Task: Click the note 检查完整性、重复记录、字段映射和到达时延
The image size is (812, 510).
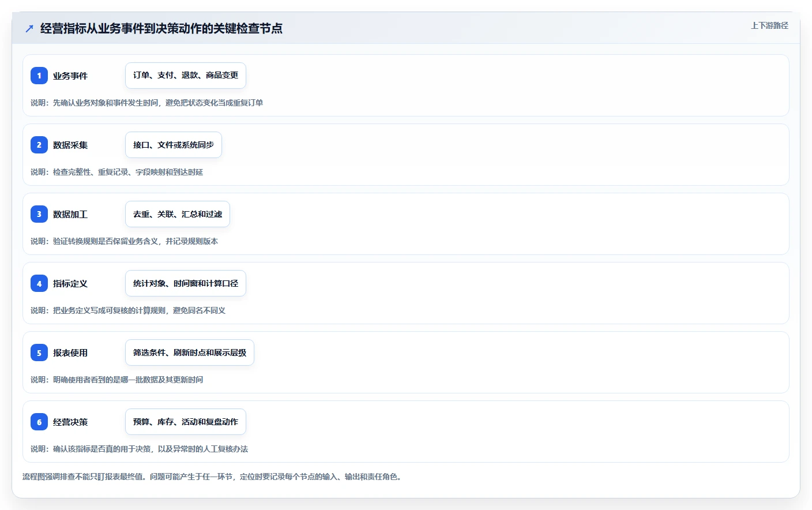Action: click(128, 172)
